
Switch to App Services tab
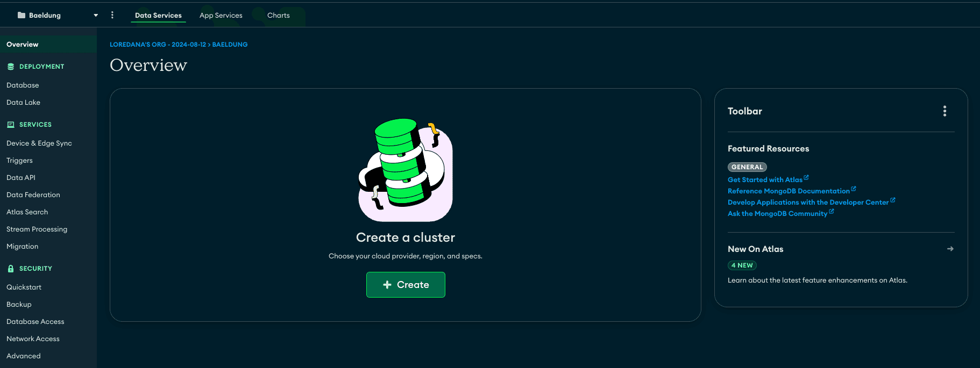coord(221,15)
